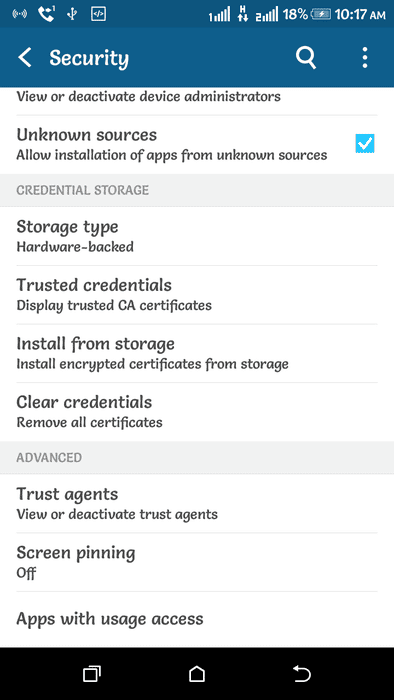Tap the developer debug icon in status bar
The image size is (394, 700).
[98, 14]
